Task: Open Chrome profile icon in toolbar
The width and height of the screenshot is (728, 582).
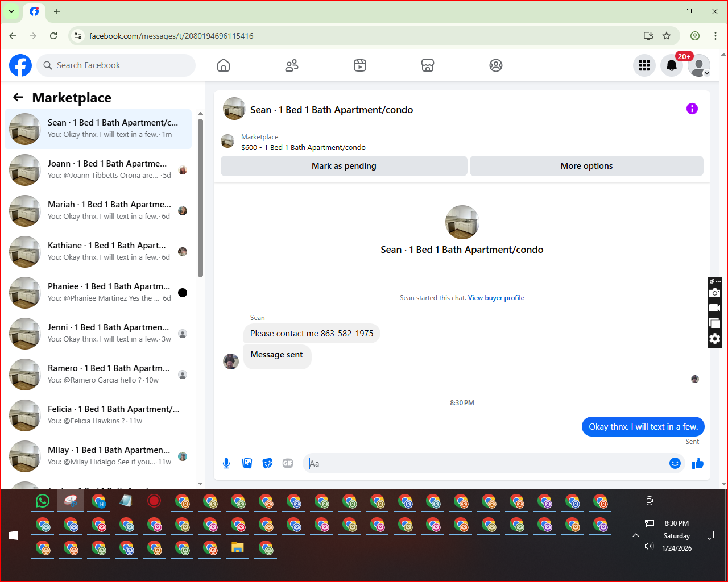Action: point(695,36)
